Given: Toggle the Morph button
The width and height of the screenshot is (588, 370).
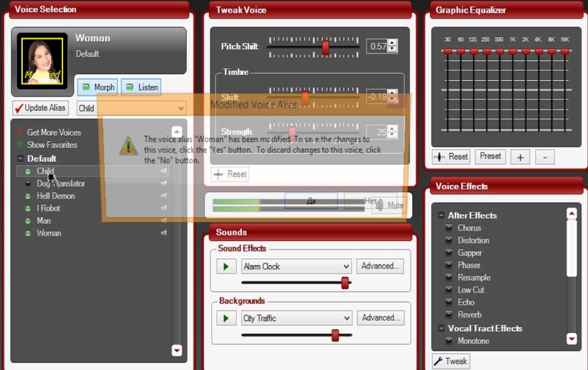Looking at the screenshot, I should coord(98,87).
